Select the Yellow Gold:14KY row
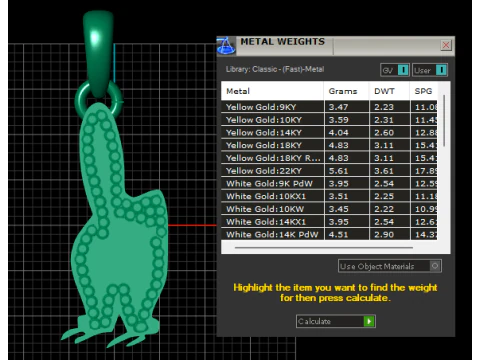This screenshot has width=480, height=360. (x=329, y=132)
